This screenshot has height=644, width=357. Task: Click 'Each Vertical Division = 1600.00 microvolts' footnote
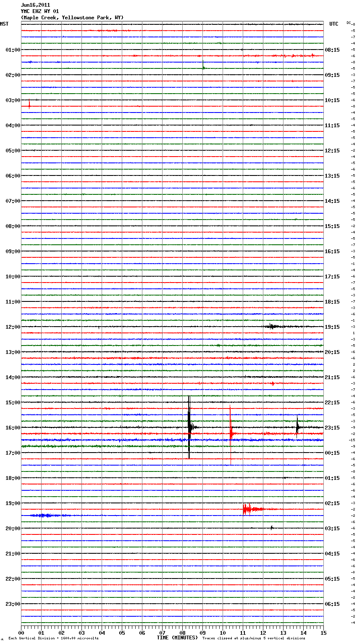coord(54,639)
